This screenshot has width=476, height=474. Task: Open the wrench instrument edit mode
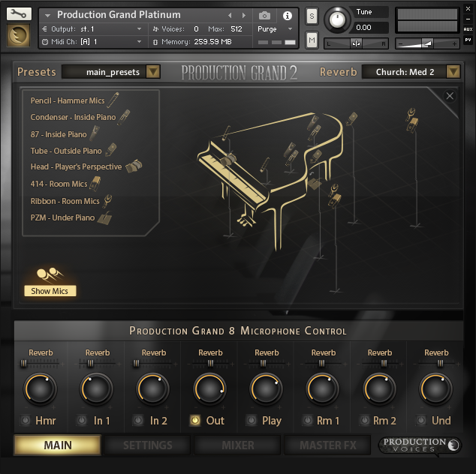[19, 14]
